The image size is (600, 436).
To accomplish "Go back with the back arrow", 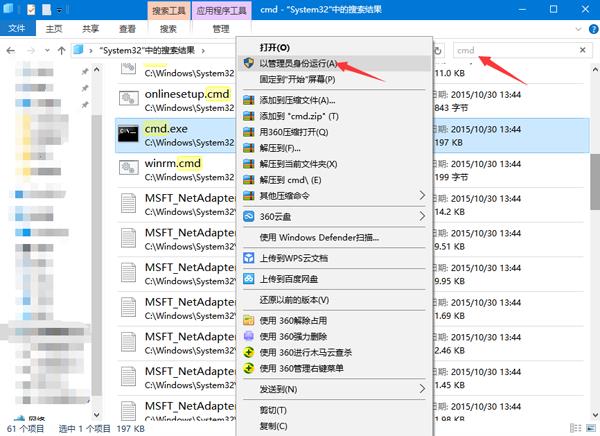I will point(11,51).
